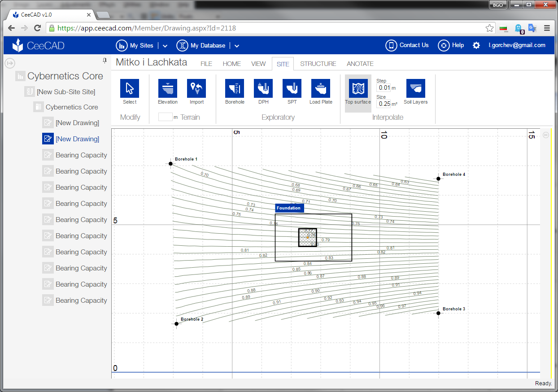Image resolution: width=558 pixels, height=392 pixels.
Task: Pin the sidebar with pin icon
Action: click(105, 60)
